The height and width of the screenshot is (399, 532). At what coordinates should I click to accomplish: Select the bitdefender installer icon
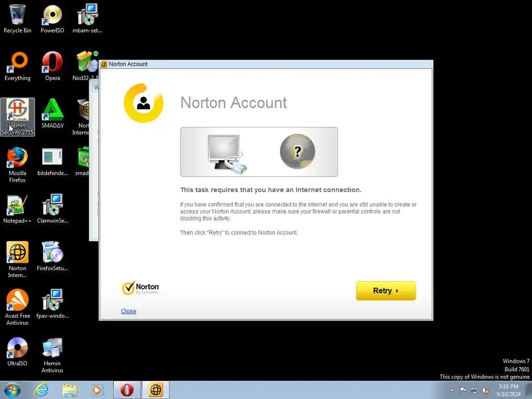(x=52, y=162)
